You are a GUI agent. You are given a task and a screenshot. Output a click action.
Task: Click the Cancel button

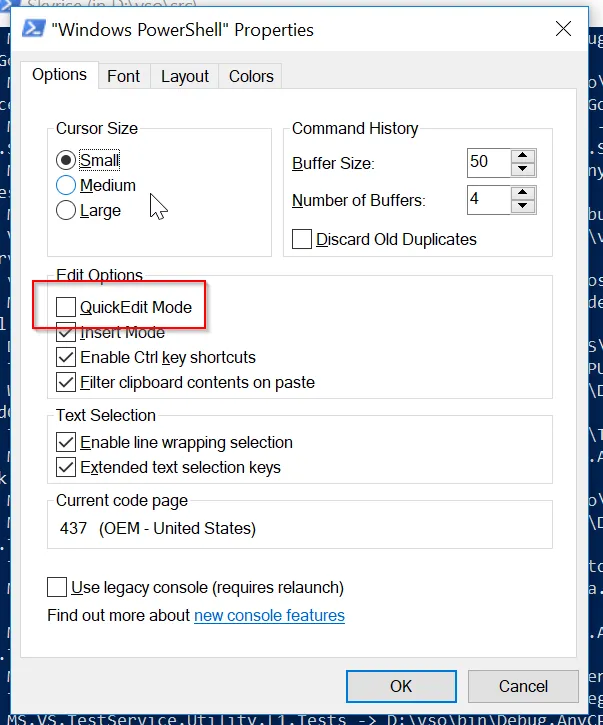pos(523,686)
